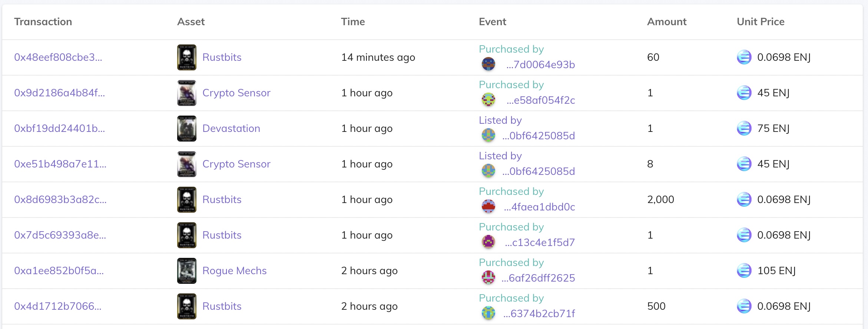Click avatar icon beside ...6374b2cb71f
Viewport: 868px width, 329px height.
[488, 313]
